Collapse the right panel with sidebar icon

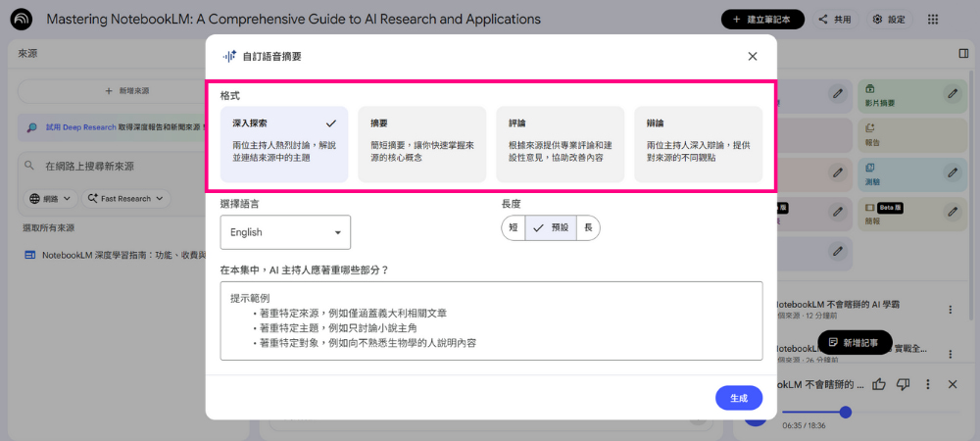pyautogui.click(x=963, y=53)
